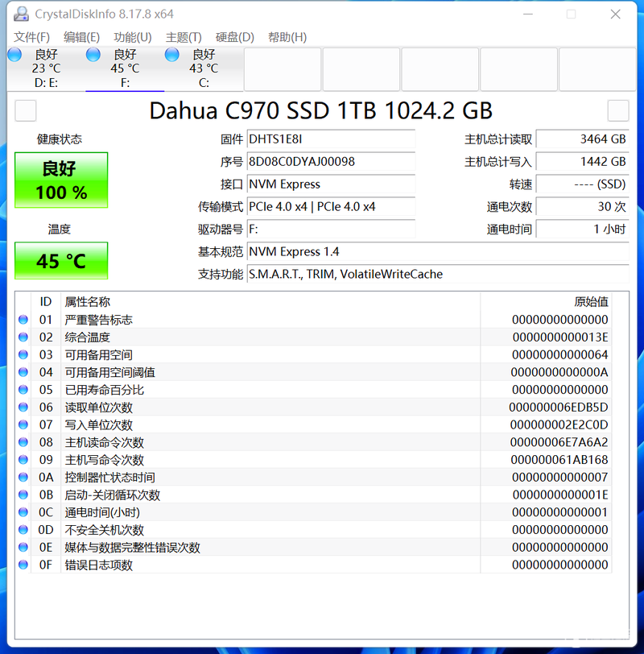
Task: Click raw value 000000061AB168
Action: click(559, 460)
